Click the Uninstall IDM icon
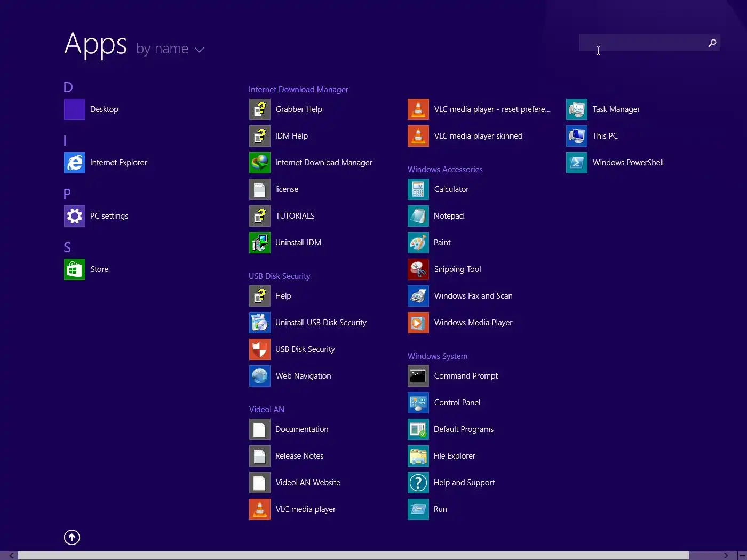 (x=260, y=243)
